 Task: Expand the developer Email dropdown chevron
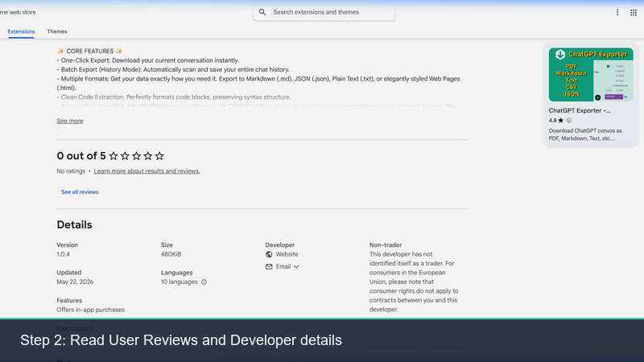pos(296,267)
